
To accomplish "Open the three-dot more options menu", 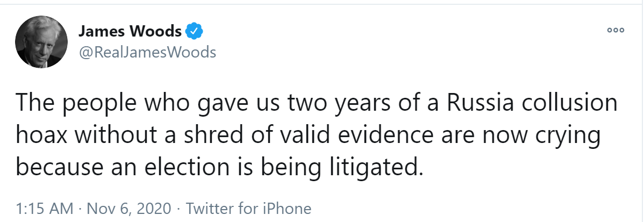I will click(x=615, y=31).
